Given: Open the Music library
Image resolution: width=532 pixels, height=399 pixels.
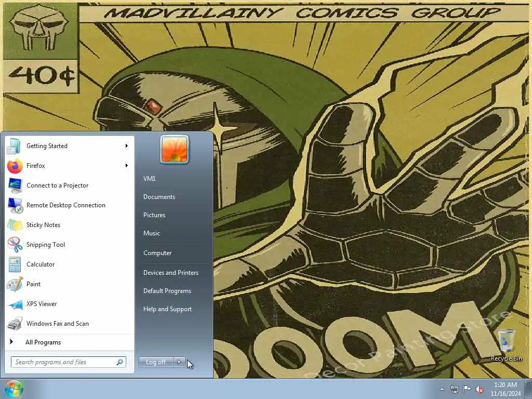Looking at the screenshot, I should pos(152,233).
